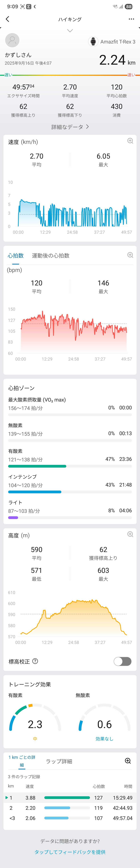
Task: Select the first lap row
Action: click(70, 798)
